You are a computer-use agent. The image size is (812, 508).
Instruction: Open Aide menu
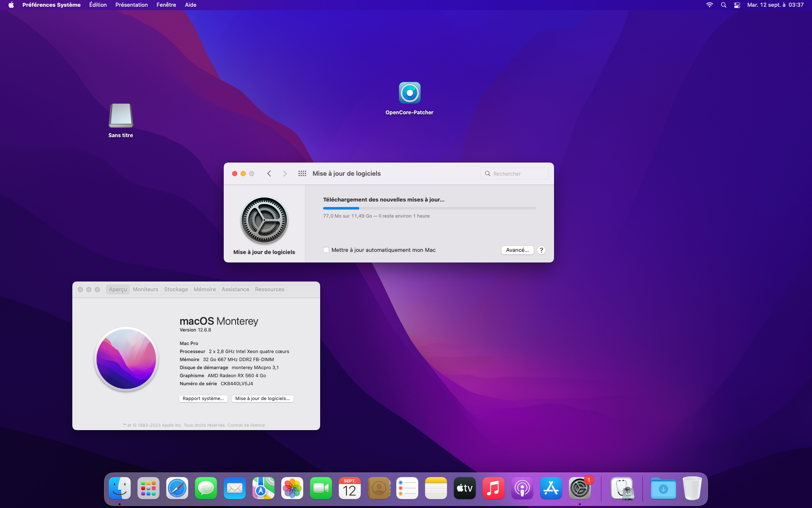pyautogui.click(x=191, y=5)
